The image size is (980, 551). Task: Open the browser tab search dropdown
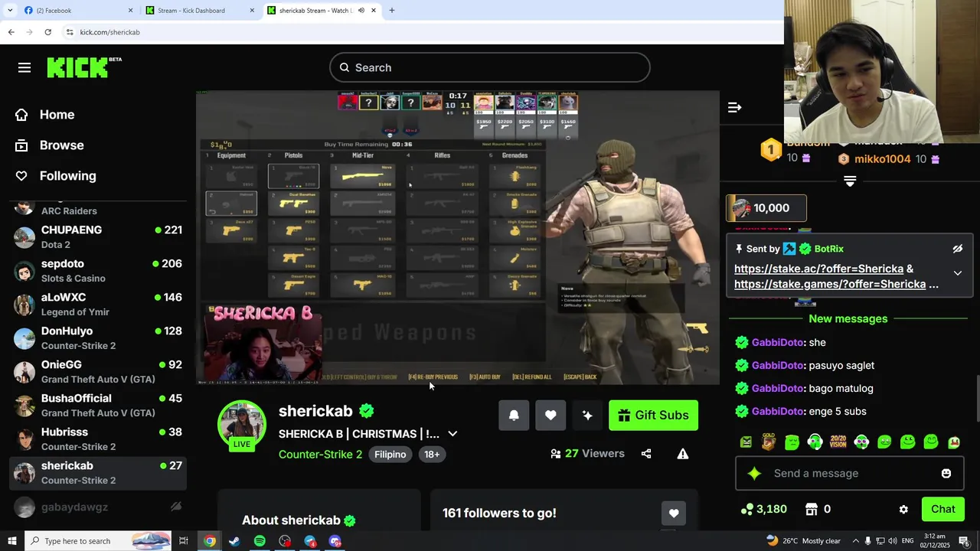[10, 11]
